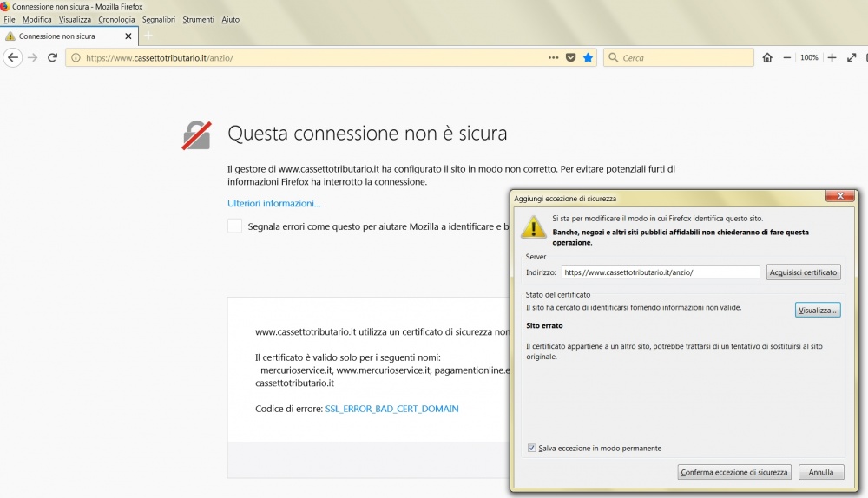Zoom out with the minus button
The height and width of the screenshot is (498, 868).
point(786,57)
